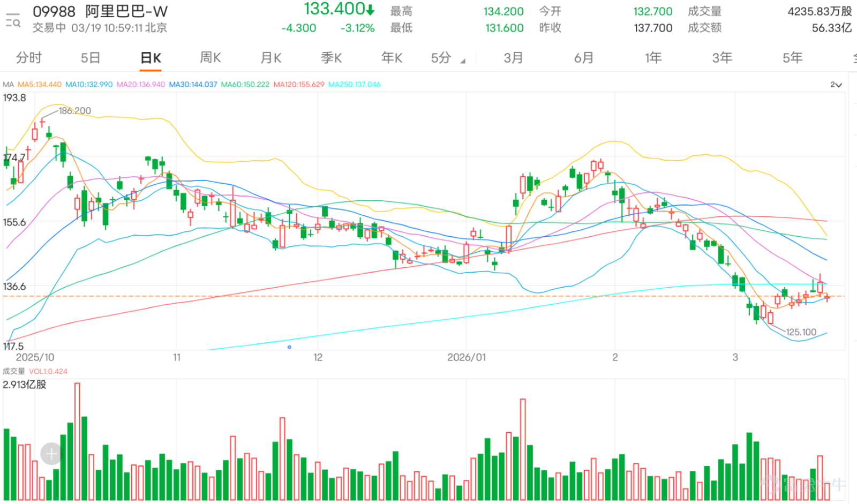Click the MA indicator name label
The height and width of the screenshot is (504, 857).
(x=8, y=85)
